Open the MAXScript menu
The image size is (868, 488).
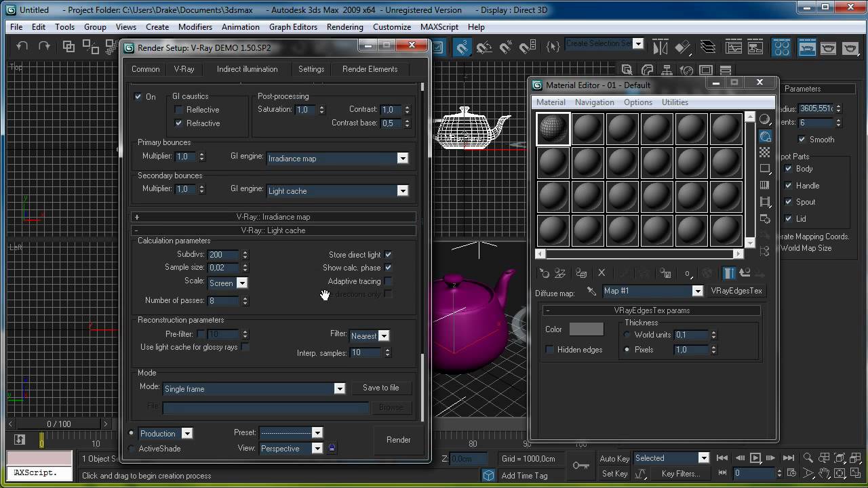(439, 27)
